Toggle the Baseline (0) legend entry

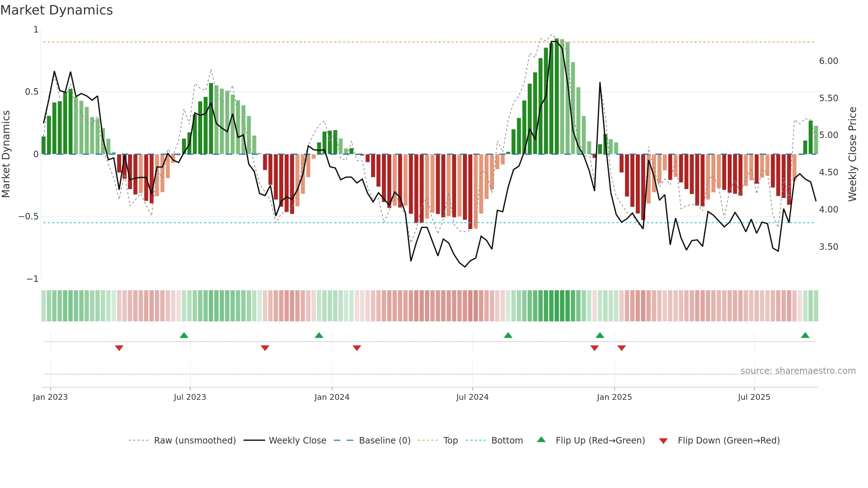(372, 440)
